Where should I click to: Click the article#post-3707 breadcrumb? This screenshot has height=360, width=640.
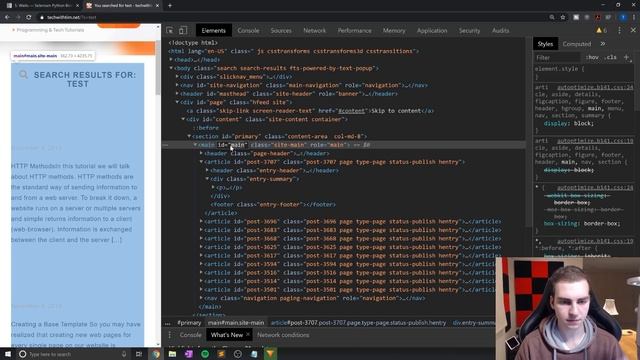[x=358, y=323]
